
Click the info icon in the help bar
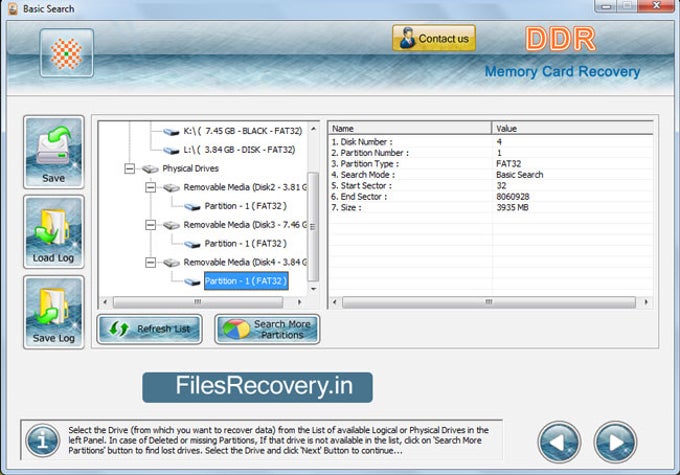pos(42,441)
